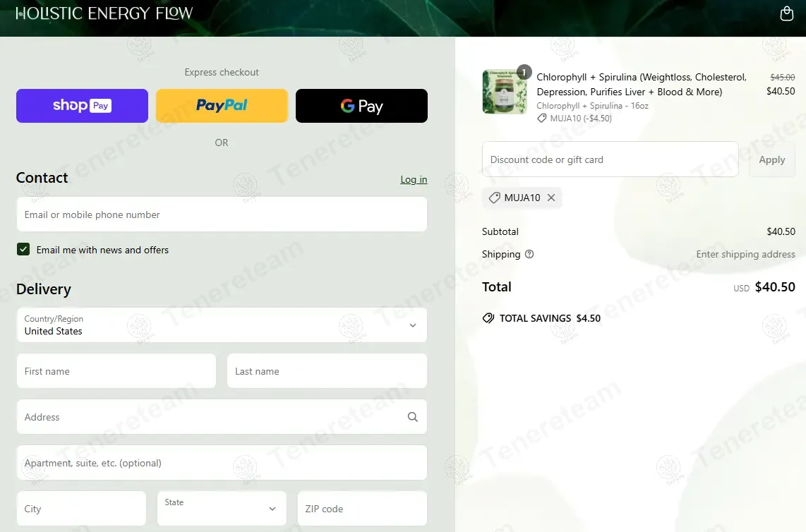806x532 pixels.
Task: Click the Holistic Energy Flow logo
Action: tap(104, 13)
